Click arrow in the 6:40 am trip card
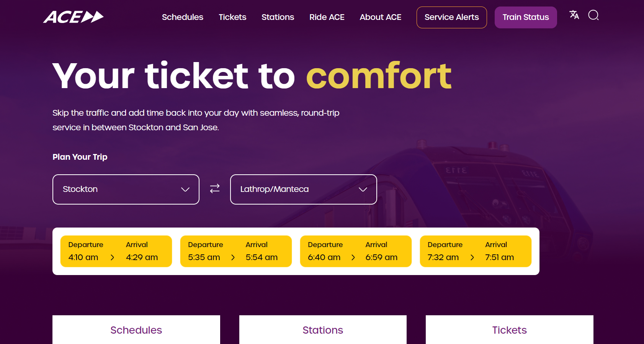This screenshot has height=344, width=644. coord(353,257)
